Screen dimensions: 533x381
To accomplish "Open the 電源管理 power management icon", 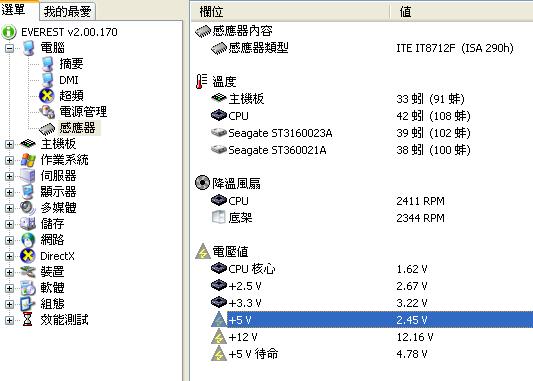I will tap(47, 112).
